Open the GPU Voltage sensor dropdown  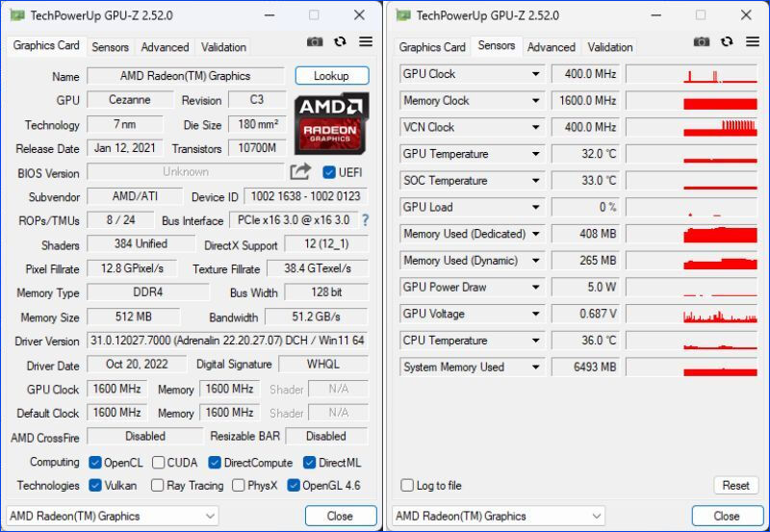pyautogui.click(x=536, y=314)
